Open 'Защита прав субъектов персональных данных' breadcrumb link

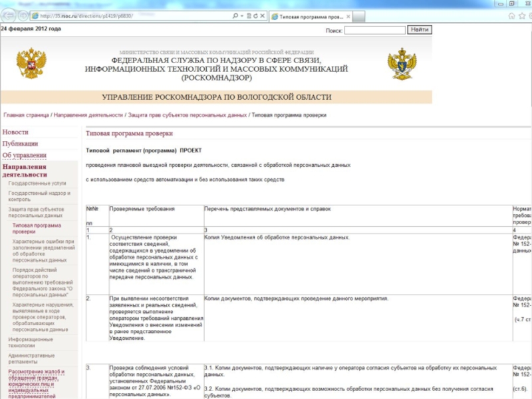(188, 115)
